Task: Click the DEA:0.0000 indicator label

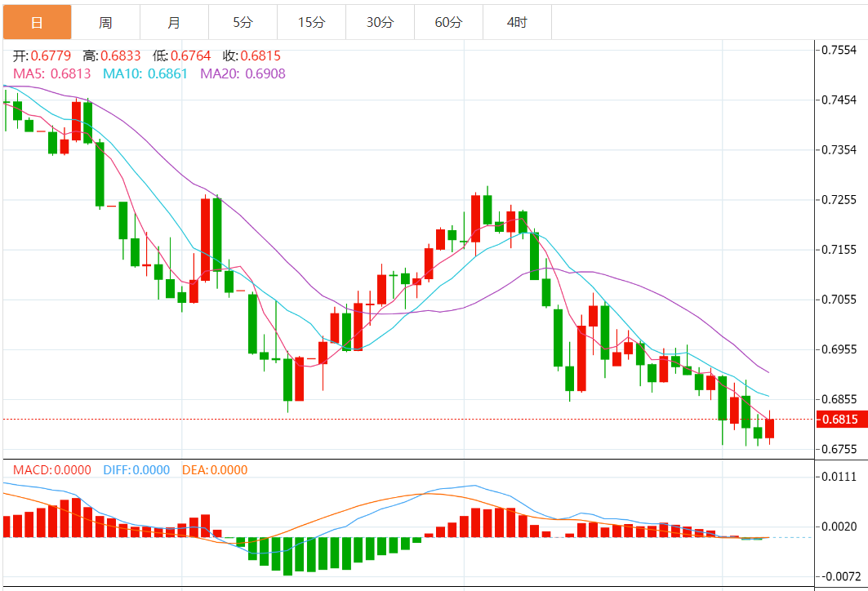Action: [215, 470]
